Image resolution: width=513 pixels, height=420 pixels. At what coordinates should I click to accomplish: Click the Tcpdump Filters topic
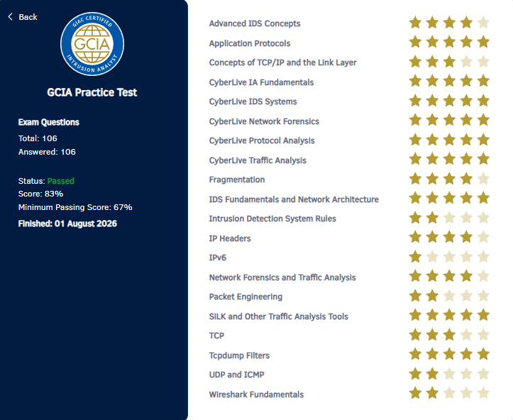pyautogui.click(x=239, y=355)
